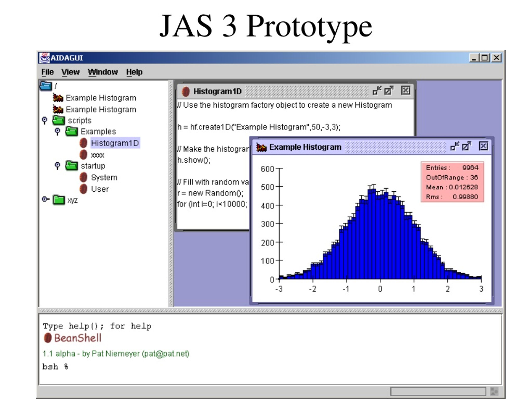Close the AIDAGUI main window
This screenshot has width=532, height=399.
tap(496, 58)
